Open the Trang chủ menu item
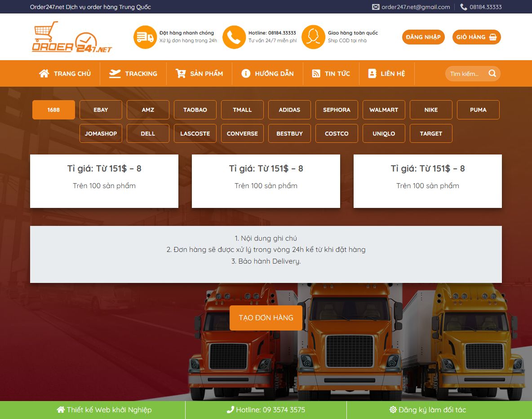The width and height of the screenshot is (532, 419). [65, 74]
